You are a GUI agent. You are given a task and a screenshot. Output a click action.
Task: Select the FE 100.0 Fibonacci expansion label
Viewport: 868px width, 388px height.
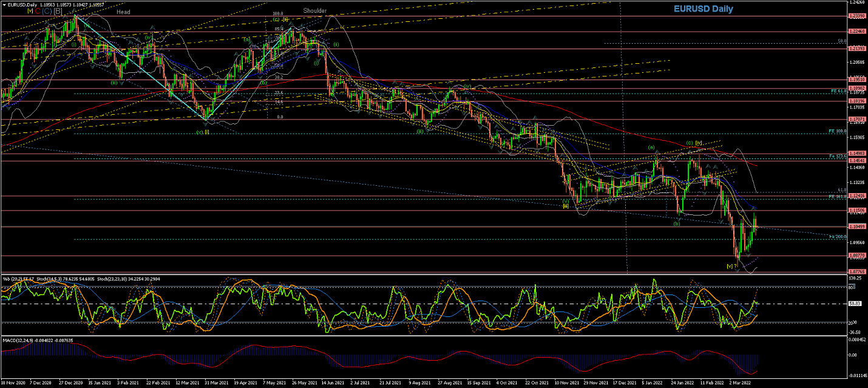coord(836,131)
